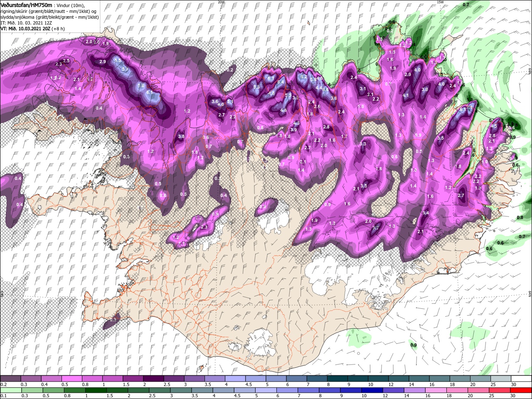This screenshot has width=532, height=399.
Task: Click the 0.2 label under the purple scale
Action: (x=4, y=384)
